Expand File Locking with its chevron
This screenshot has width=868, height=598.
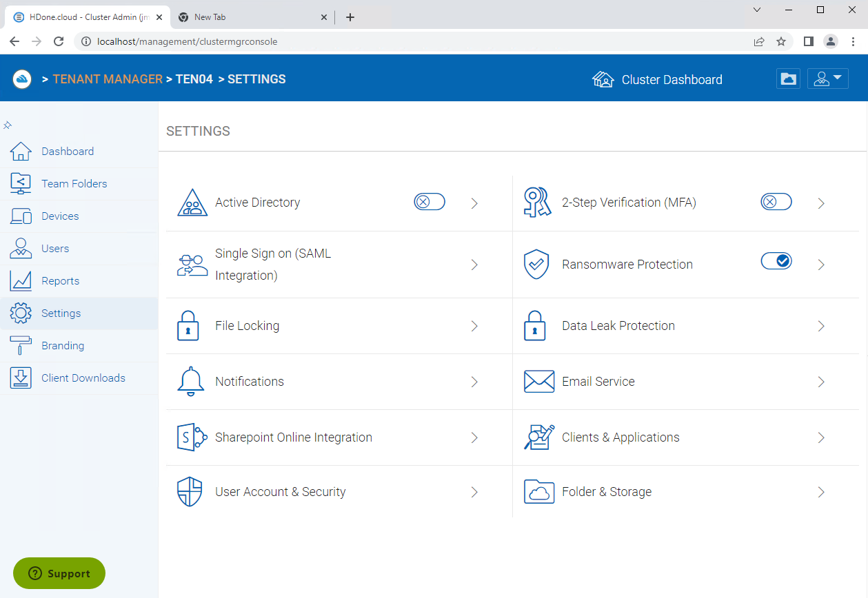(x=474, y=326)
